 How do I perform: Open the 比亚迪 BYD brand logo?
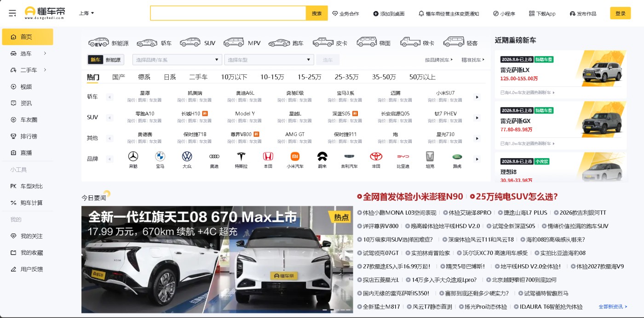coord(403,156)
